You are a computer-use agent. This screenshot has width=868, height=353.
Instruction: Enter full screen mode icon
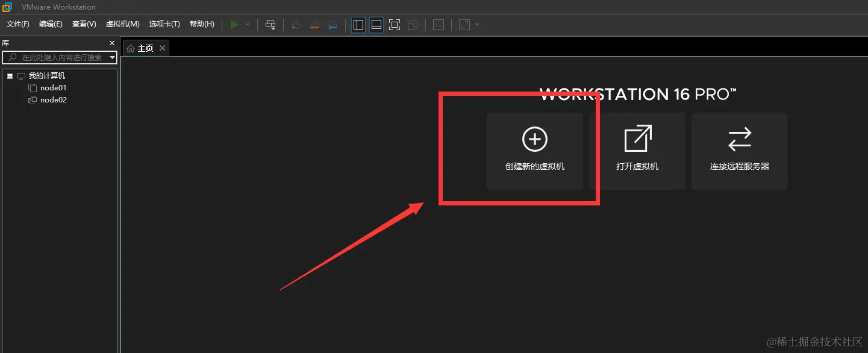tap(395, 25)
